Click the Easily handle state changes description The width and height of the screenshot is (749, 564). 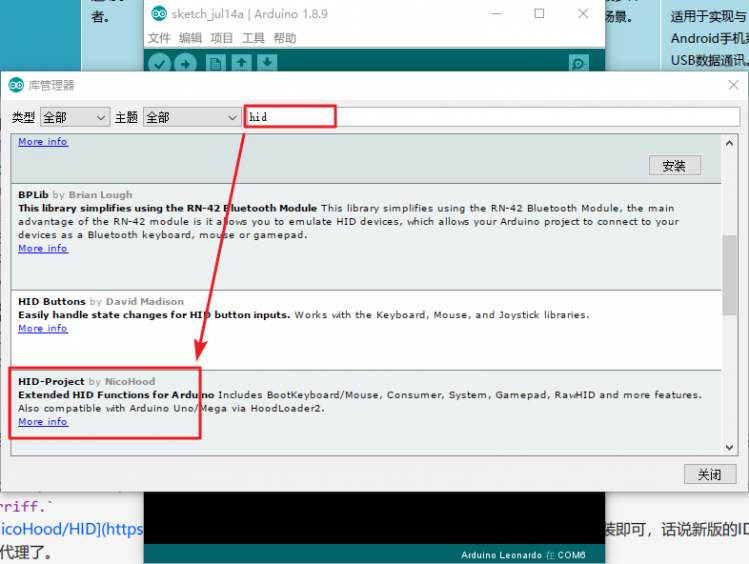coord(154,315)
